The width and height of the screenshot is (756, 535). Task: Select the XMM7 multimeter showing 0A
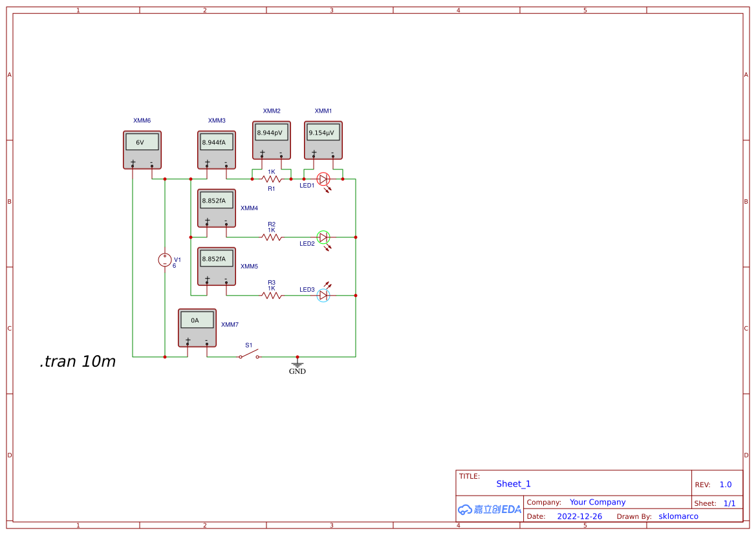pyautogui.click(x=197, y=327)
